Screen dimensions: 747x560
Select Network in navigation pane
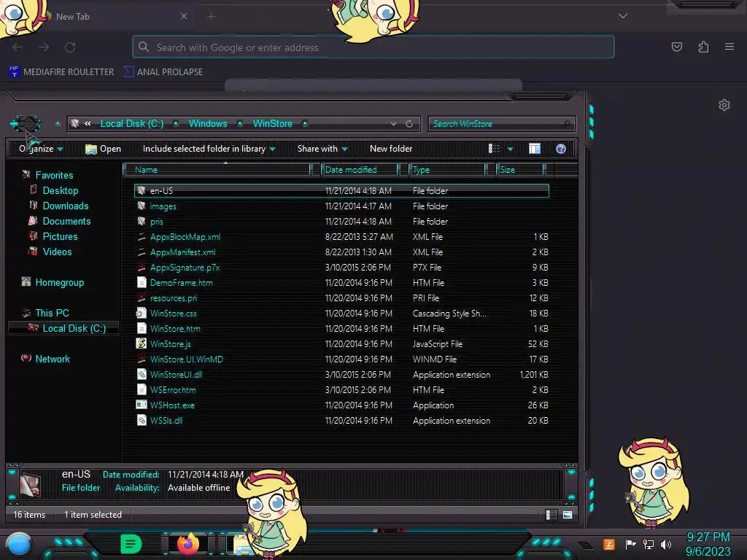point(52,359)
